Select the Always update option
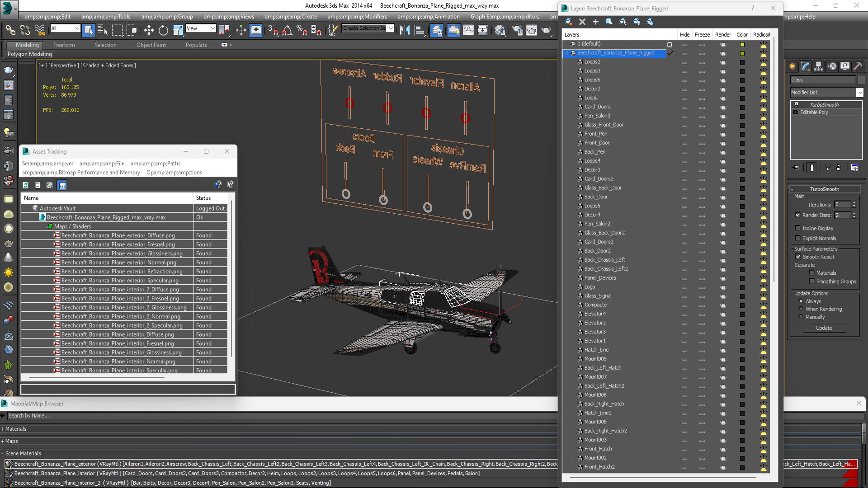868x488 pixels. click(x=801, y=301)
